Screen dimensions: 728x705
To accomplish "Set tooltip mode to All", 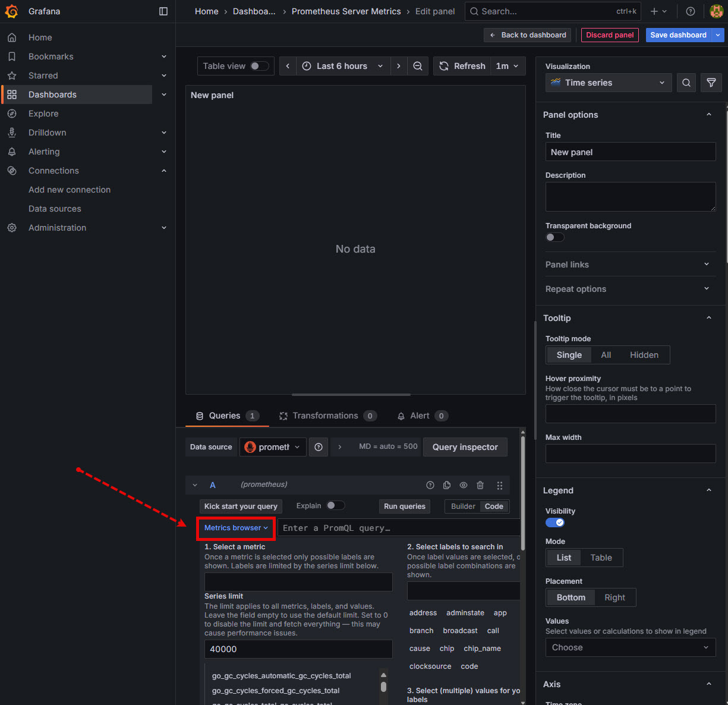I will pos(606,355).
